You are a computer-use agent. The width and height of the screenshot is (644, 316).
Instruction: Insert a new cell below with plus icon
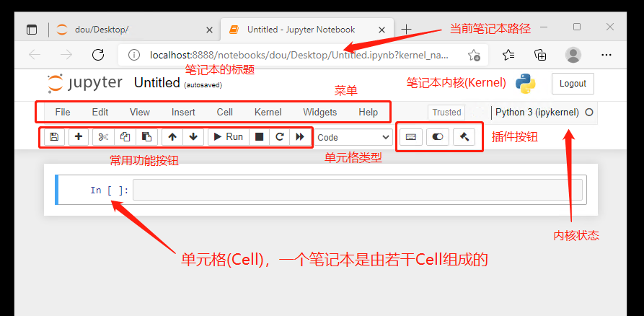click(79, 137)
